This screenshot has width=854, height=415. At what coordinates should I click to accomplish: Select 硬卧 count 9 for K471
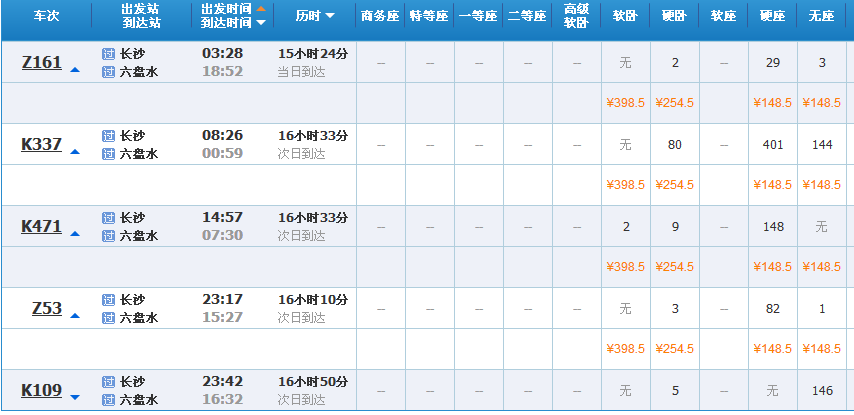(675, 227)
